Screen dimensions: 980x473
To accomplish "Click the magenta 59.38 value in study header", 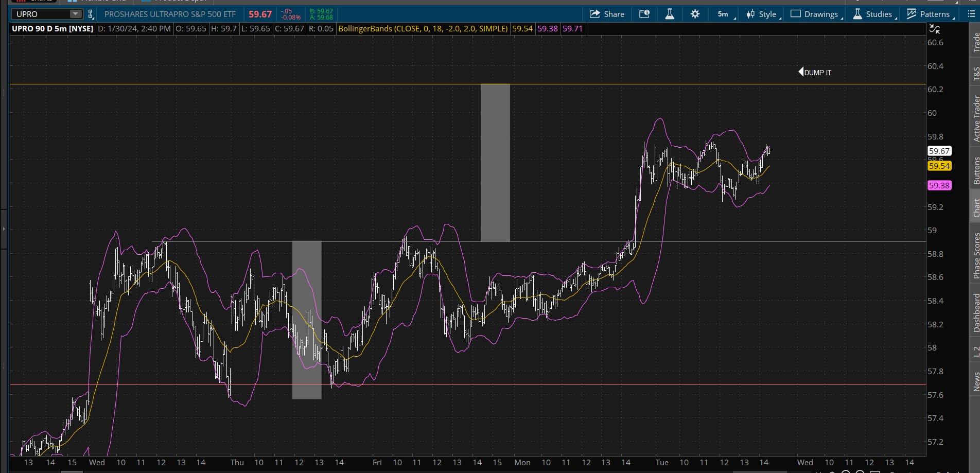I will point(548,29).
